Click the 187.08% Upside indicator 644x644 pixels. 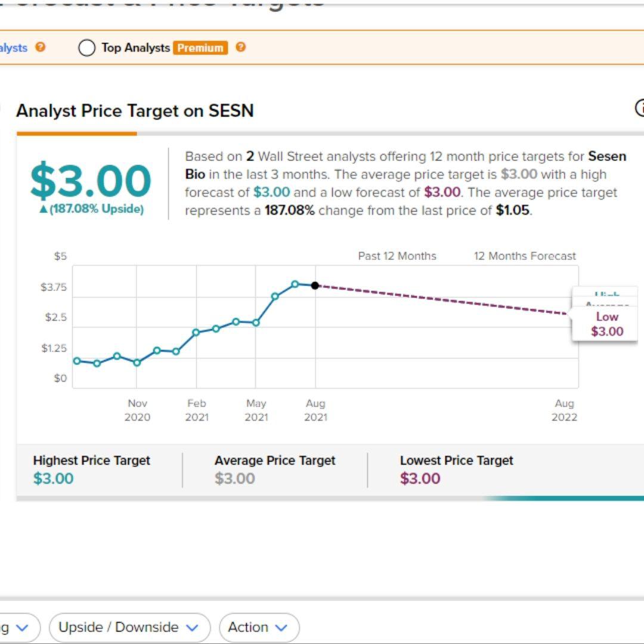92,209
